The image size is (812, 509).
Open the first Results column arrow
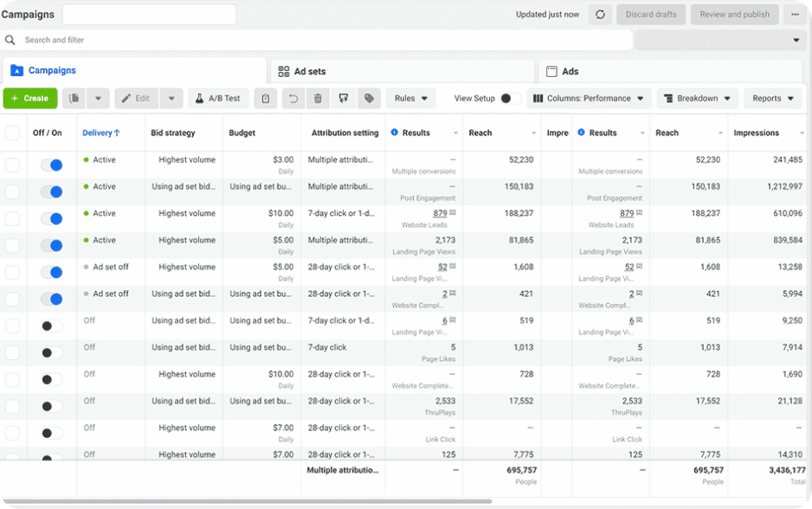[455, 133]
